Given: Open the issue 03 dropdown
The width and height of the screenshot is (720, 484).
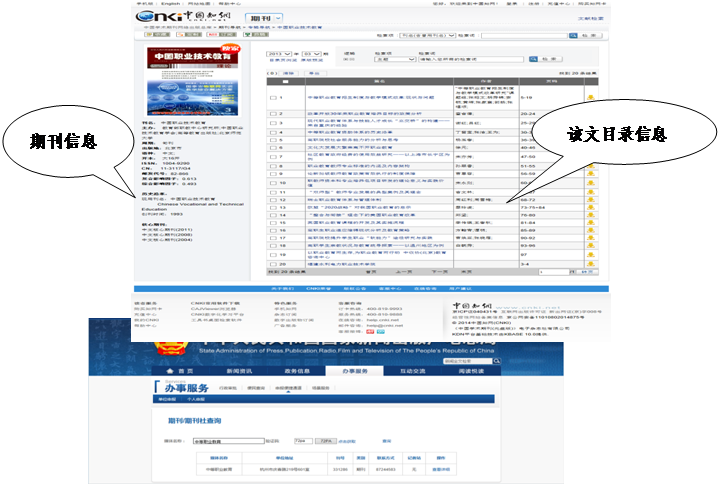Looking at the screenshot, I should (x=311, y=54).
